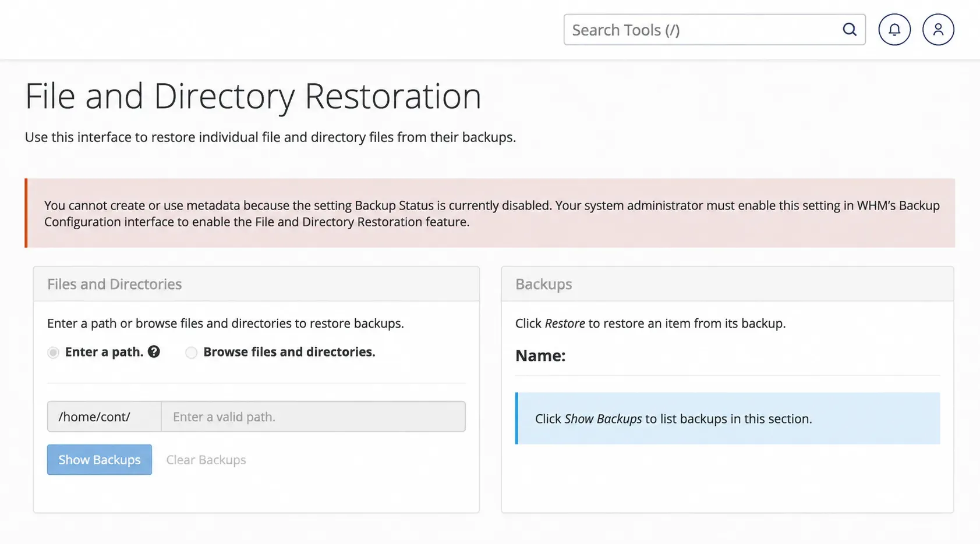Click the Backup Status disabled warning message

point(490,213)
